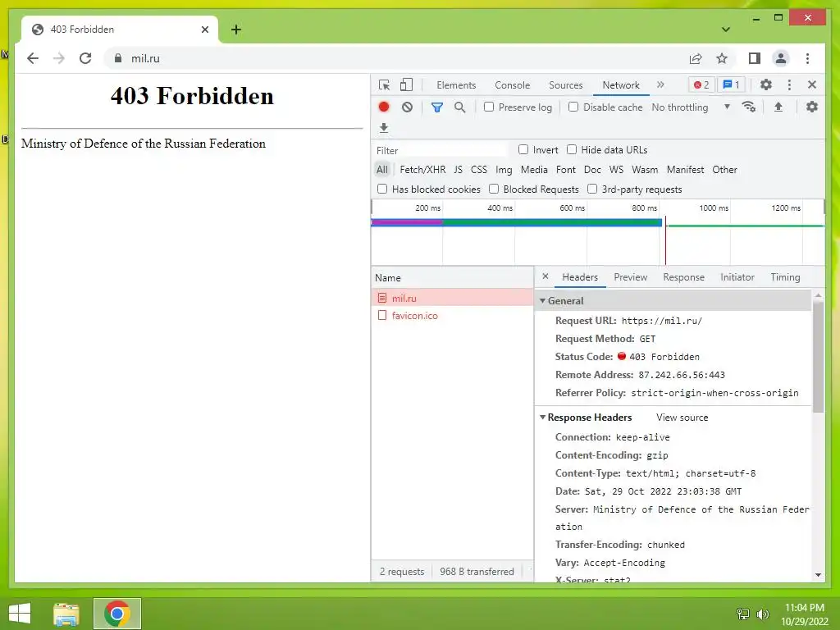Open network conditions wifi icon
Screen dimensions: 840x630
pyautogui.click(x=749, y=107)
